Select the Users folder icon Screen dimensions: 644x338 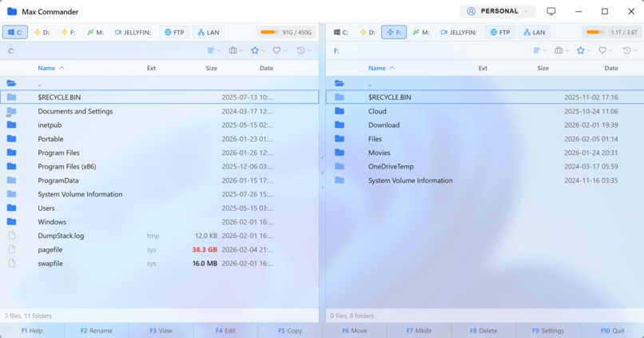point(11,208)
